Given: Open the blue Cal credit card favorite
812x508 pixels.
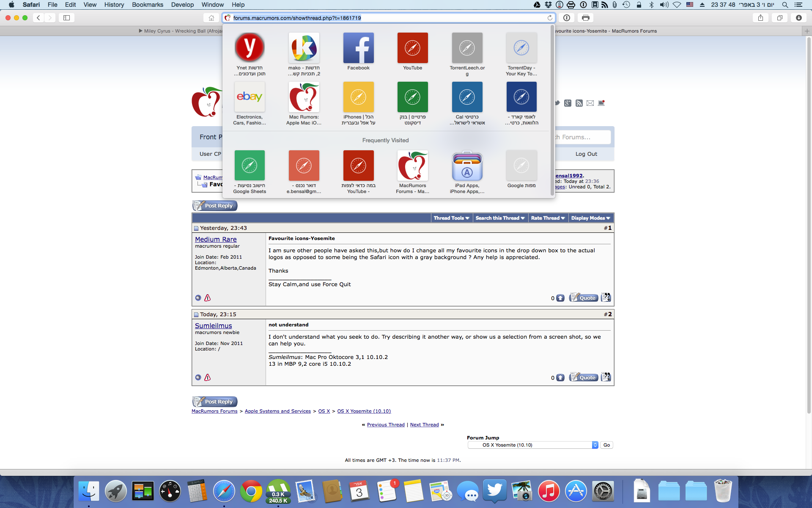Looking at the screenshot, I should pos(467,97).
